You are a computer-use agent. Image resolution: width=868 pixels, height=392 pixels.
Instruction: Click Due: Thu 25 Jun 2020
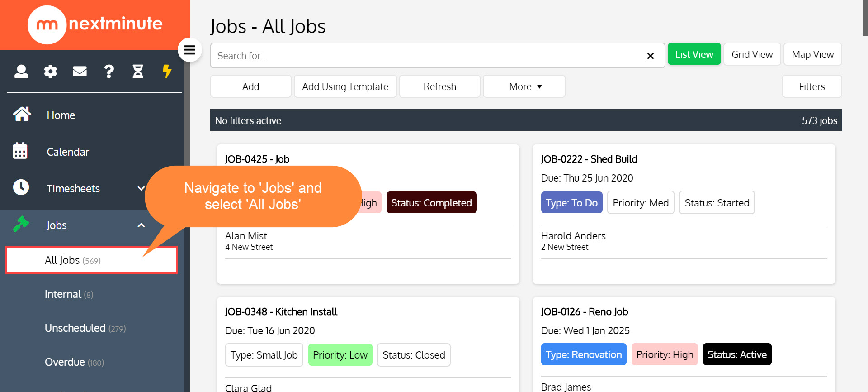coord(587,178)
